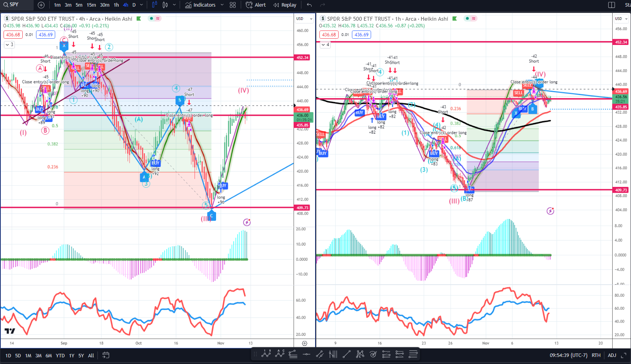Screen dimensions: 631x364
Task: Select the Fib spiral drawing tool
Action: 373,354
